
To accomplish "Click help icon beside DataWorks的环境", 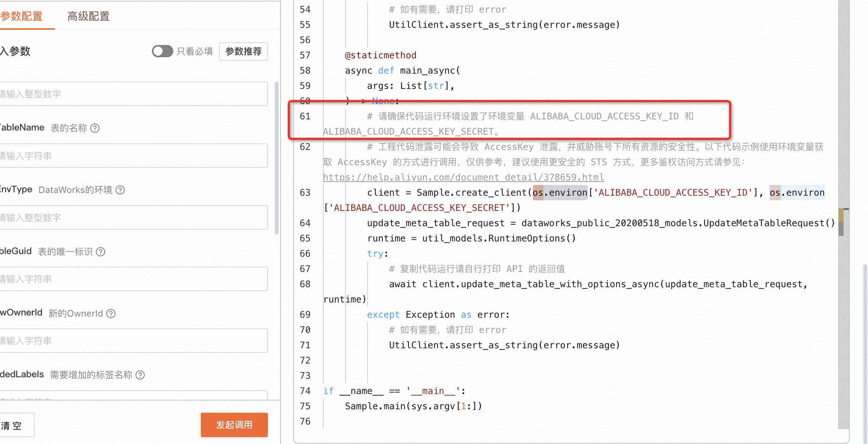I will 120,190.
